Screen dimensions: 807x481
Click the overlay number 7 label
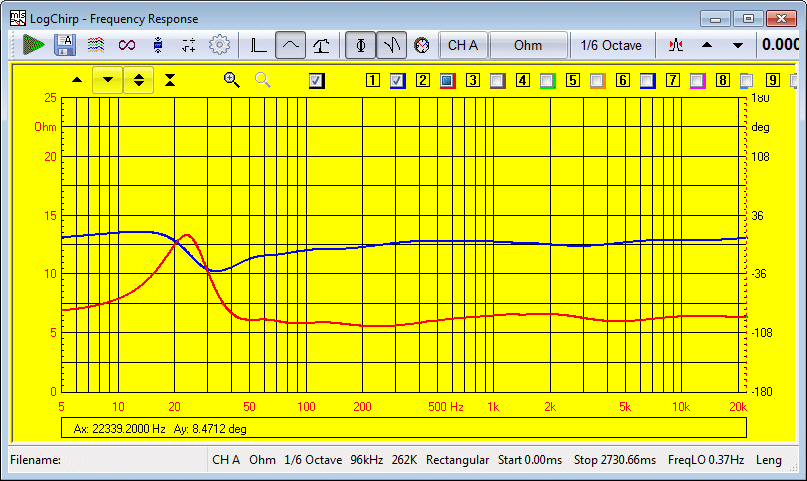pyautogui.click(x=673, y=80)
